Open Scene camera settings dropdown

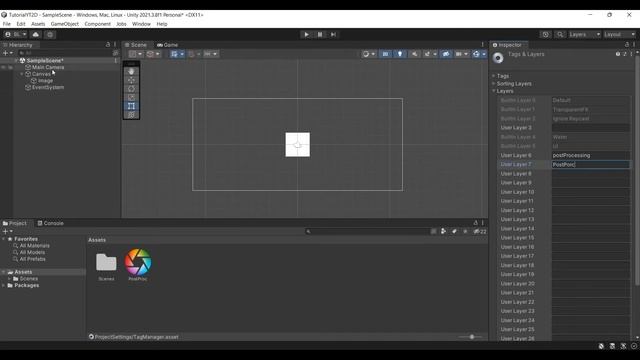(x=461, y=54)
